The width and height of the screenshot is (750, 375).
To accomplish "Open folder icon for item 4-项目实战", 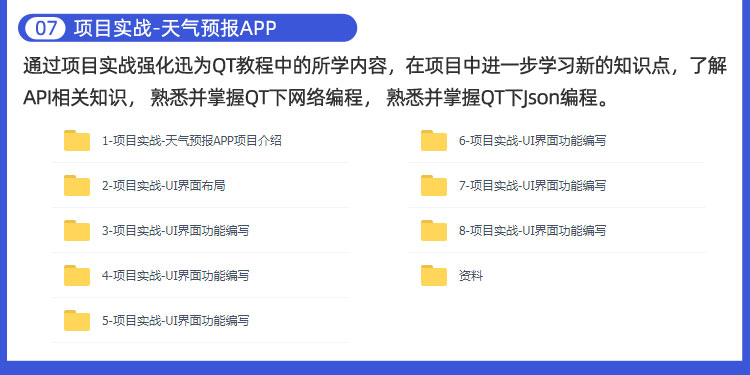I will coord(77,276).
